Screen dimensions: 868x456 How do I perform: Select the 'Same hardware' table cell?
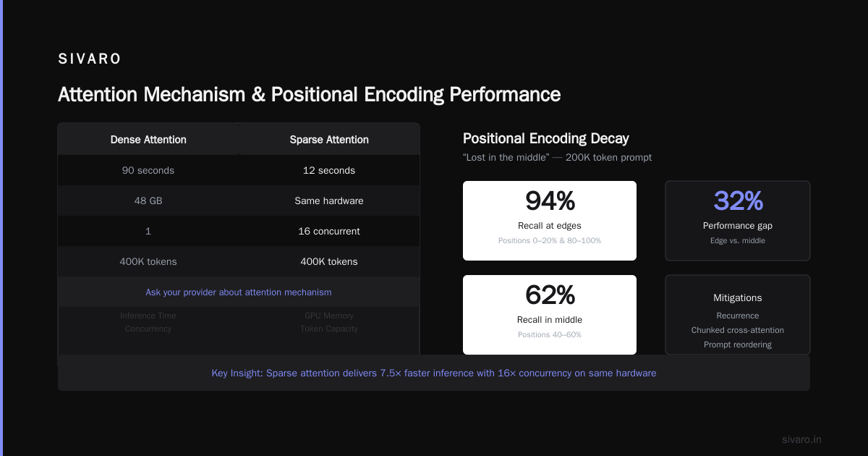pyautogui.click(x=329, y=200)
